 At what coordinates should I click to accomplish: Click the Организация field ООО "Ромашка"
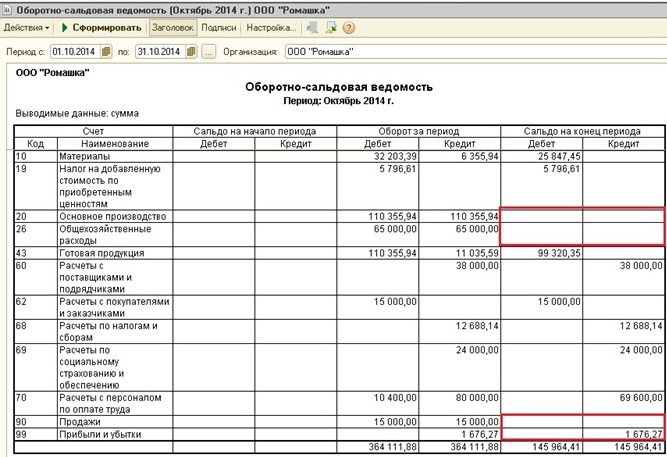(x=476, y=52)
